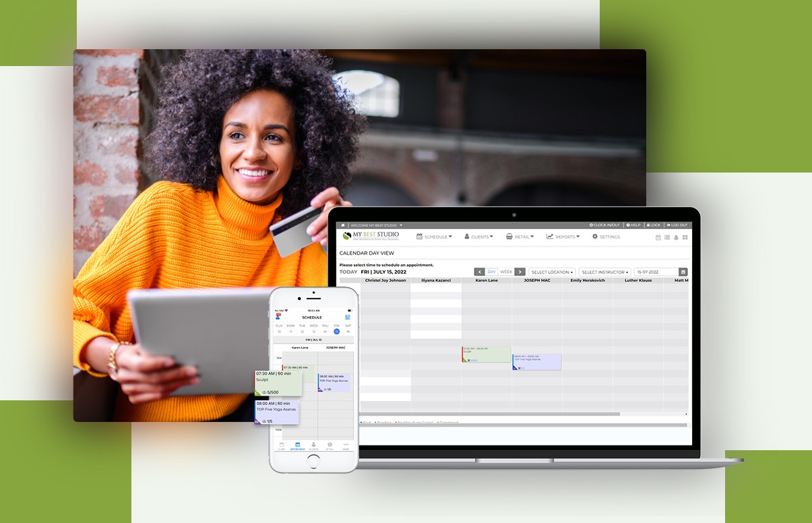The height and width of the screenshot is (523, 812).
Task: Click the JOSEPH MAC column header on laptop
Action: pyautogui.click(x=537, y=280)
